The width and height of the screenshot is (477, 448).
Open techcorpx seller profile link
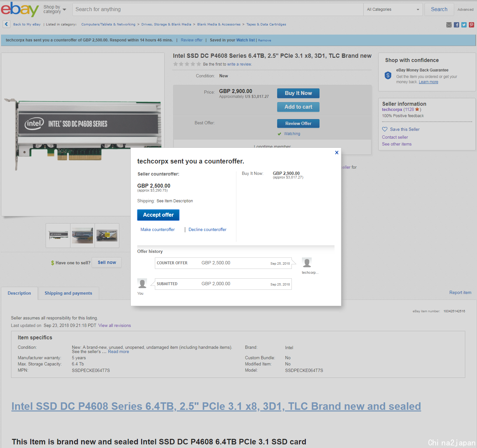click(392, 109)
